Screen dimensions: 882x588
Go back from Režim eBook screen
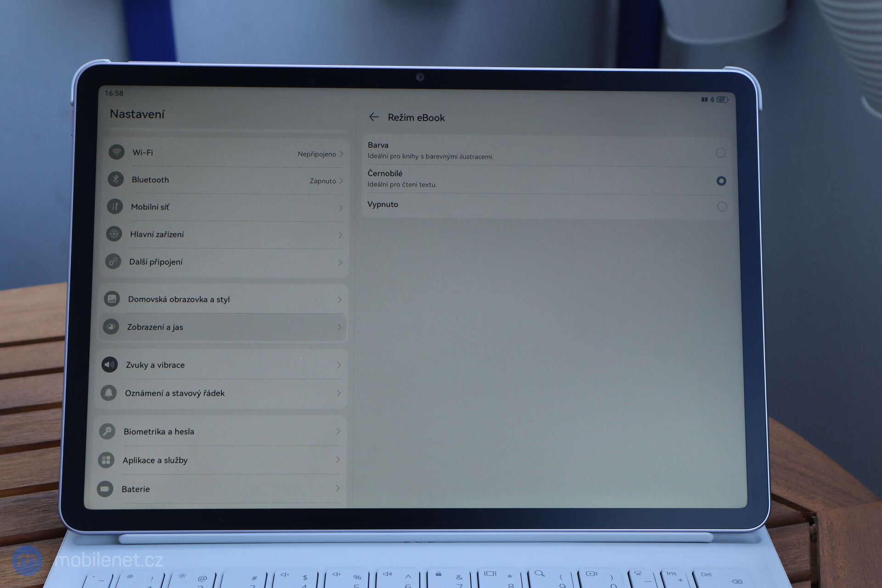coord(374,117)
